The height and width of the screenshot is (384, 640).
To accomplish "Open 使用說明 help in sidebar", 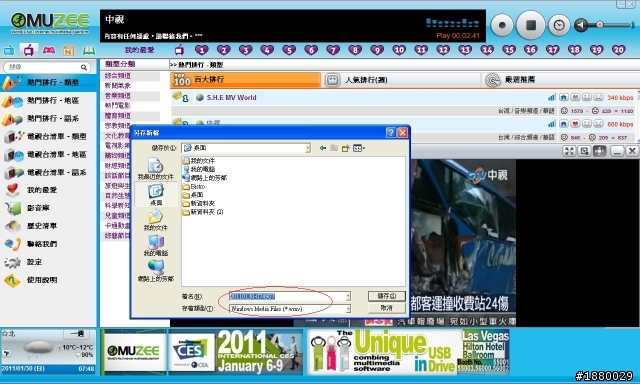I will 48,280.
